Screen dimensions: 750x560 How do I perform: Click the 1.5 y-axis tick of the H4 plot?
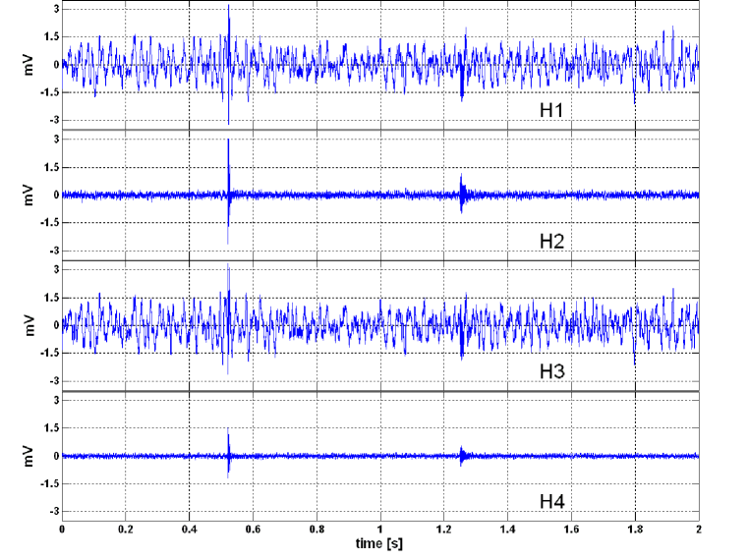pyautogui.click(x=53, y=428)
